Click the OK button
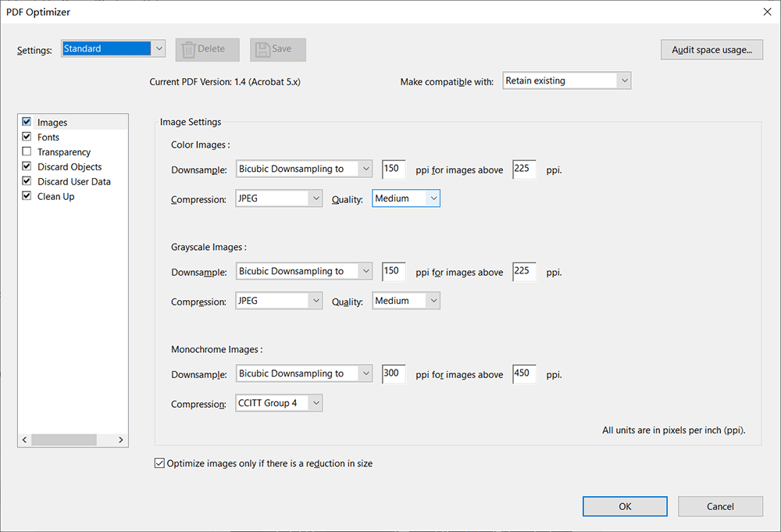Viewport: 781px width, 532px height. click(x=625, y=506)
